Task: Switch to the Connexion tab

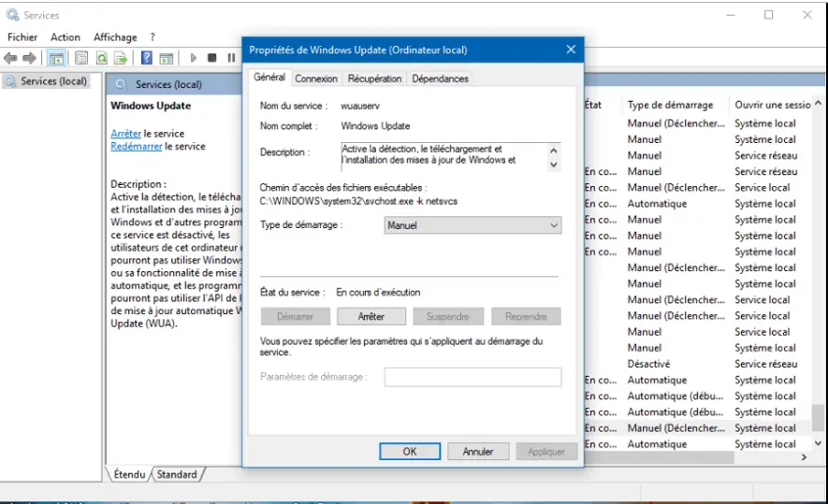Action: pyautogui.click(x=316, y=79)
